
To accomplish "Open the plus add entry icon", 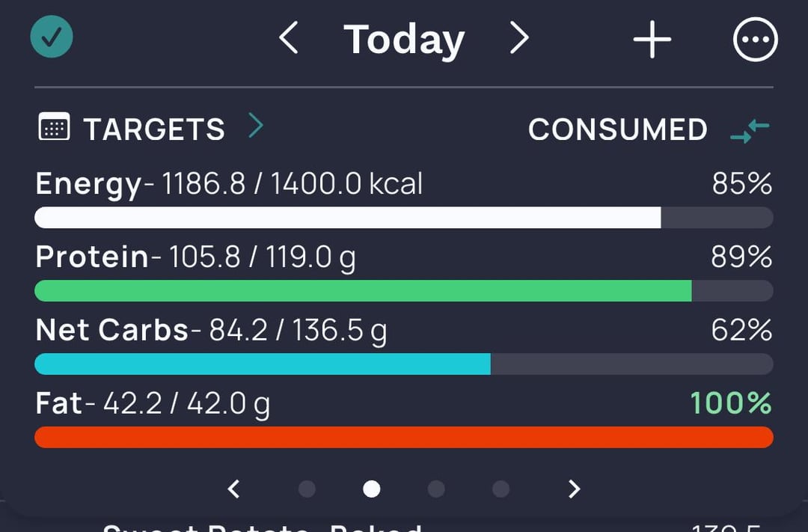I will (652, 39).
